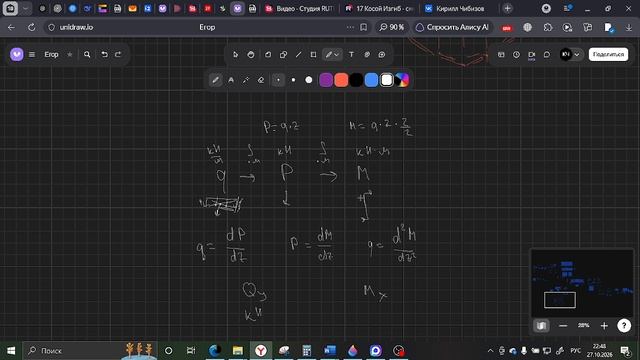Open the timer or history clock
This screenshot has width=640, height=360.
516,55
